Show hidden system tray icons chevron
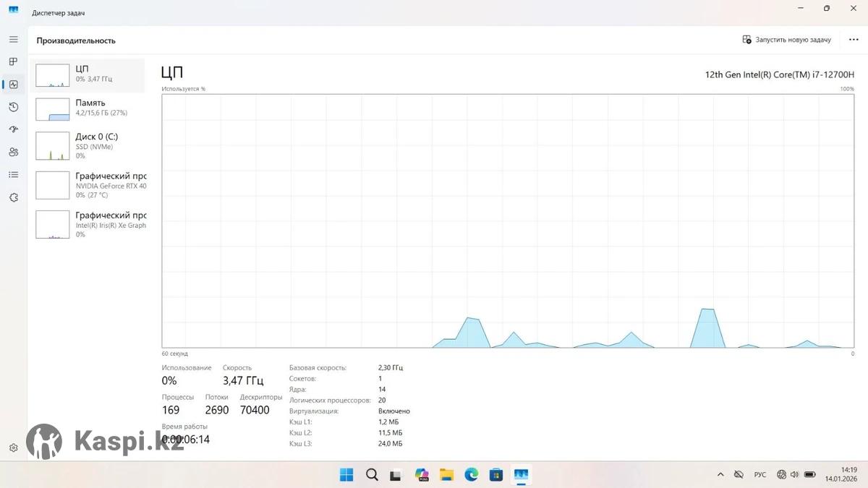The height and width of the screenshot is (488, 868). pos(720,475)
